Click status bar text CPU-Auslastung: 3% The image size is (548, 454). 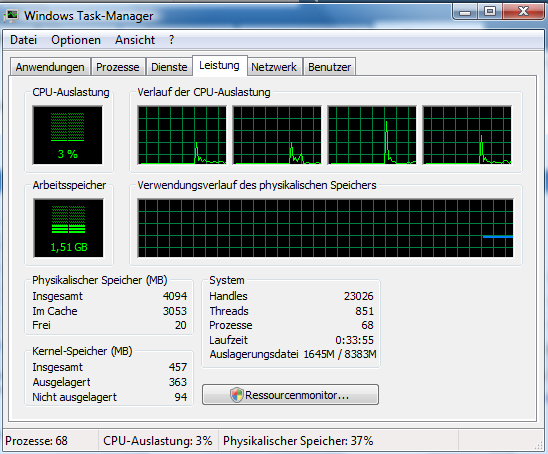tap(158, 441)
